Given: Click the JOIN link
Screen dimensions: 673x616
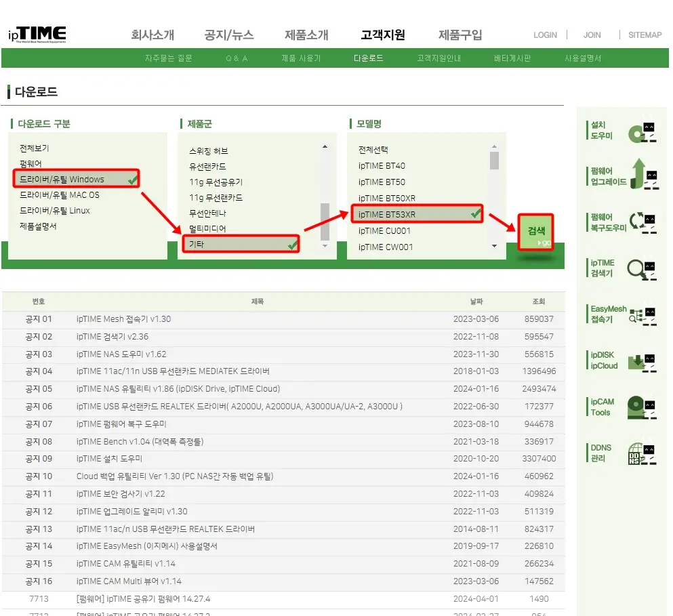Looking at the screenshot, I should coord(592,35).
